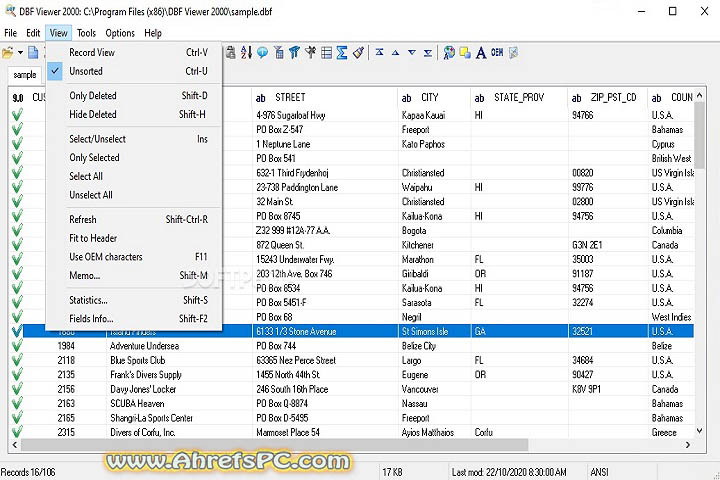Click the ZIP_PST_CD column header
This screenshot has width=720, height=480.
pyautogui.click(x=608, y=97)
